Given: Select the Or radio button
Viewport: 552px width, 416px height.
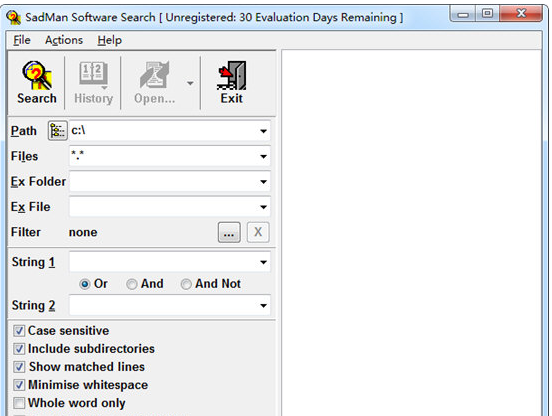Looking at the screenshot, I should [x=84, y=284].
